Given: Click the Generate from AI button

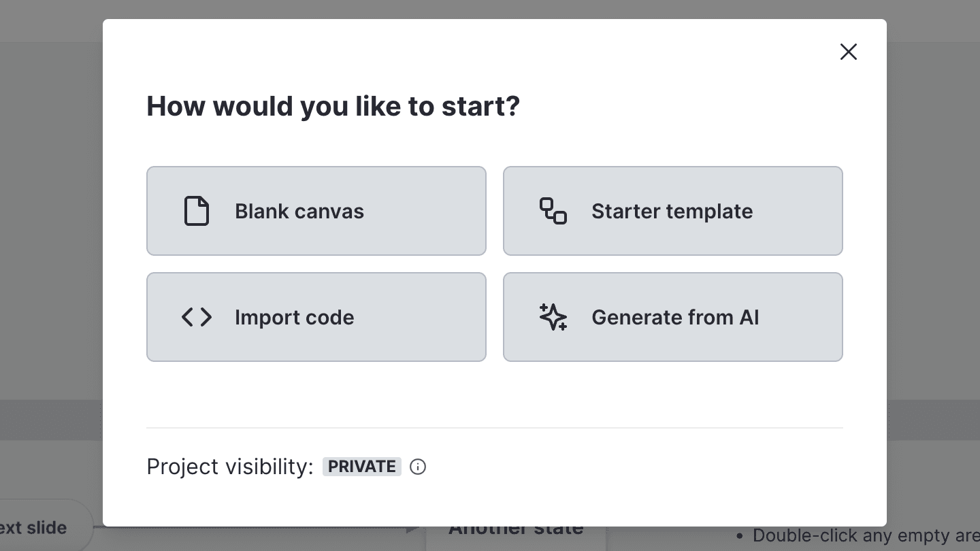Looking at the screenshot, I should (x=672, y=317).
